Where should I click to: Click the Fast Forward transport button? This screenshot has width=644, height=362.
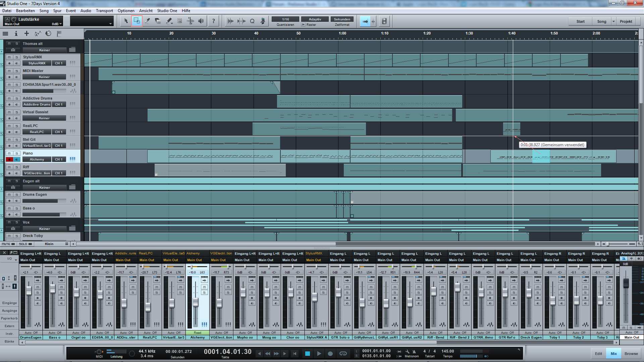pos(276,353)
